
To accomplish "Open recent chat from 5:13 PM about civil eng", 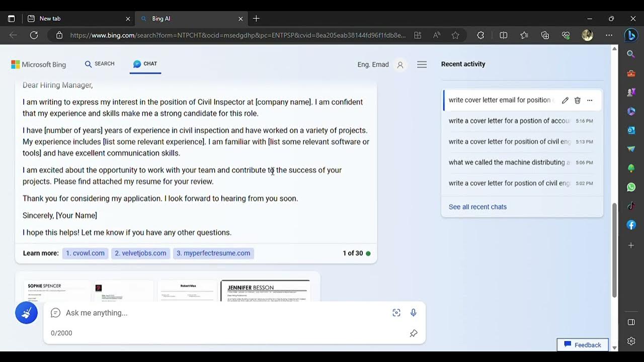I will (521, 142).
